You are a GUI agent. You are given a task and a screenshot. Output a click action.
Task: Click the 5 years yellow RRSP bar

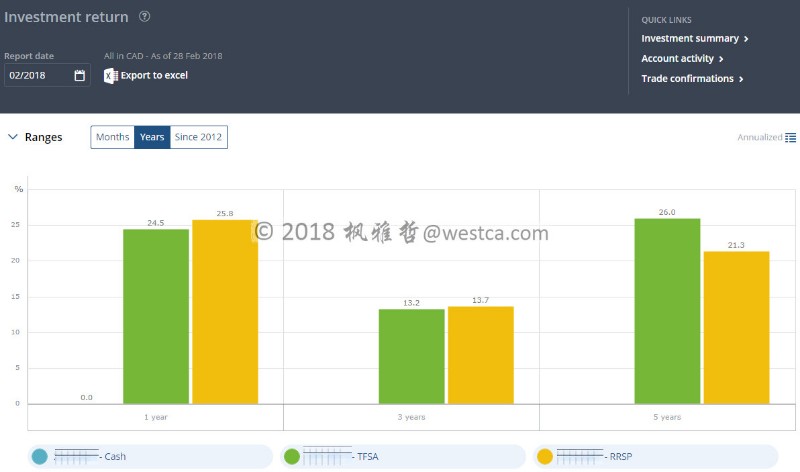pos(737,326)
